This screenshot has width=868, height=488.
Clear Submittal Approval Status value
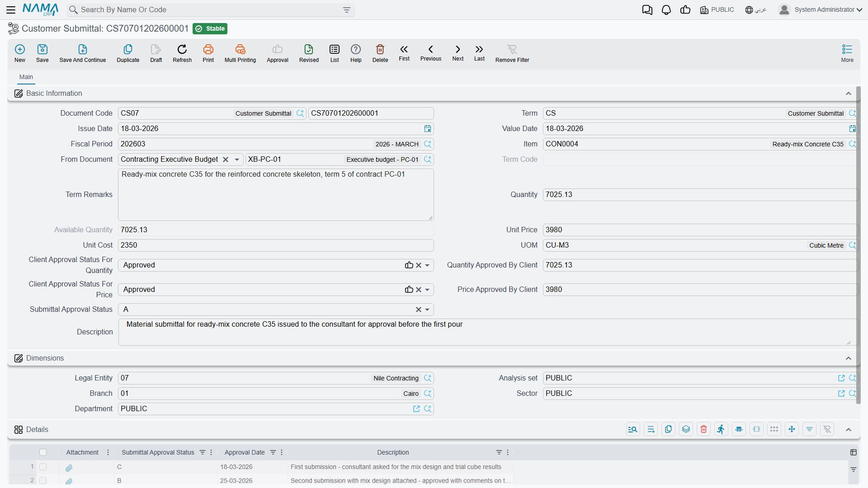419,310
